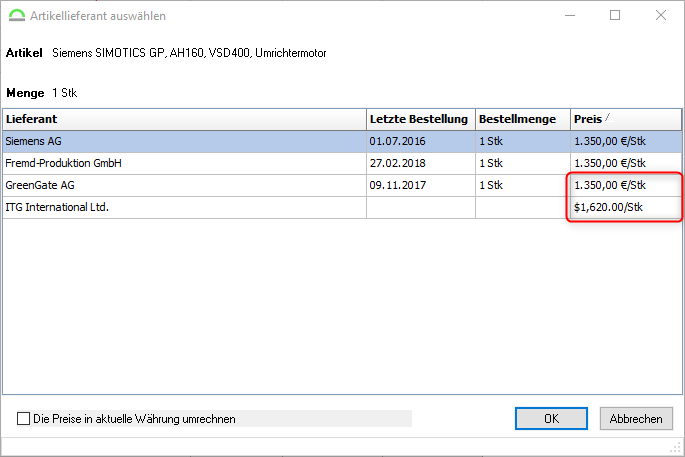
Task: Sort by Bestellmenge column header
Action: pyautogui.click(x=523, y=119)
